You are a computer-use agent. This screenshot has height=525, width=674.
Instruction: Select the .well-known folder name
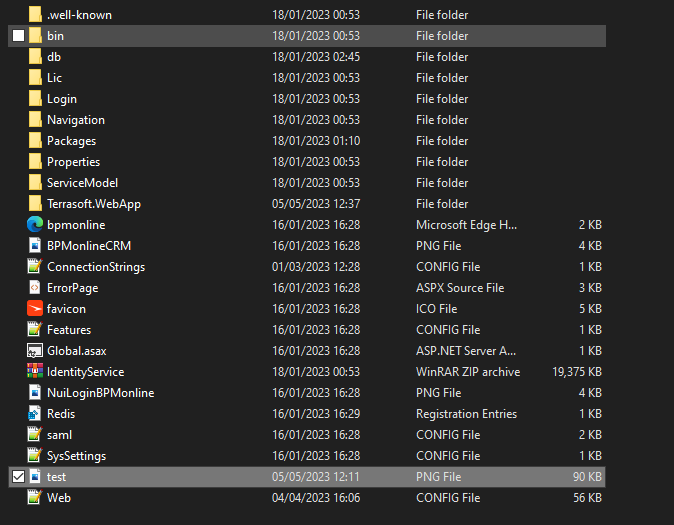point(80,15)
